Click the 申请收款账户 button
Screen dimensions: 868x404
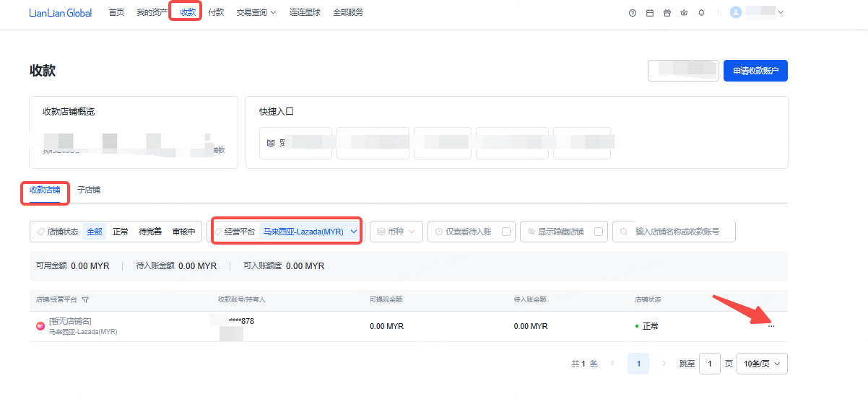[x=755, y=71]
